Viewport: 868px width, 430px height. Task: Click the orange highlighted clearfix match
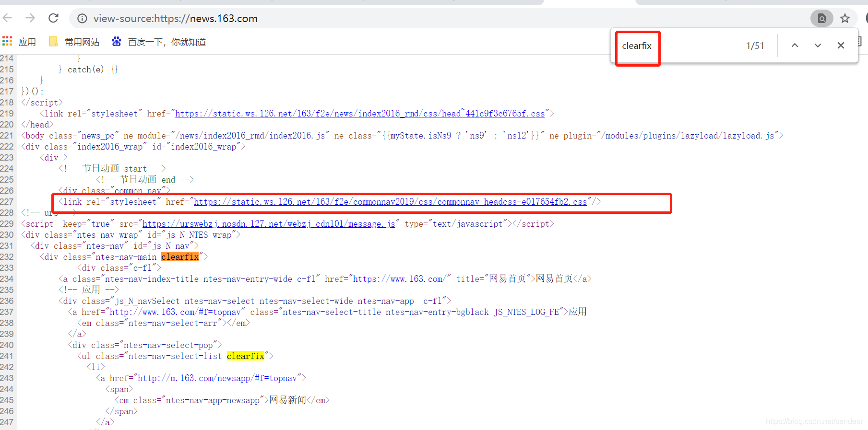click(x=180, y=257)
